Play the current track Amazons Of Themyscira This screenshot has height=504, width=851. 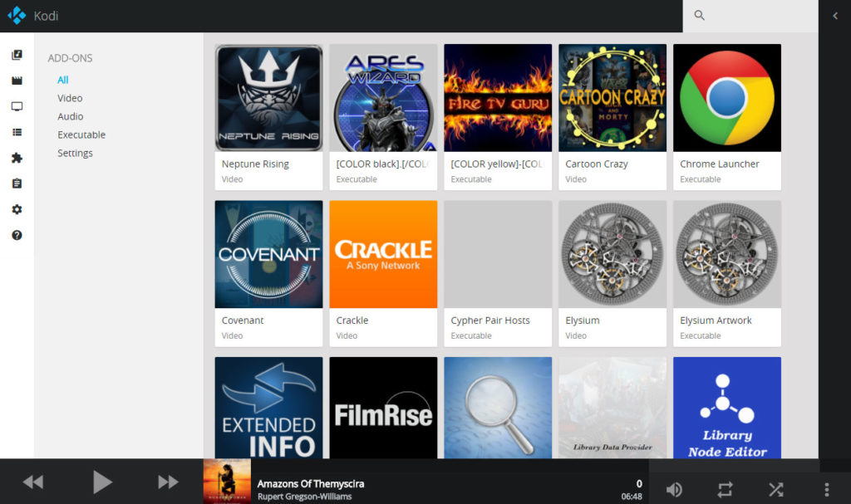coord(103,482)
